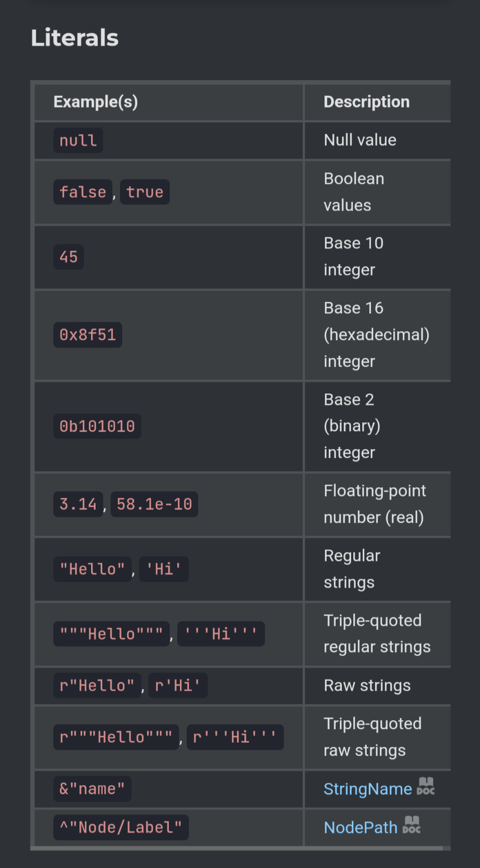Click the DOC icon beside NodePath

pyautogui.click(x=412, y=825)
